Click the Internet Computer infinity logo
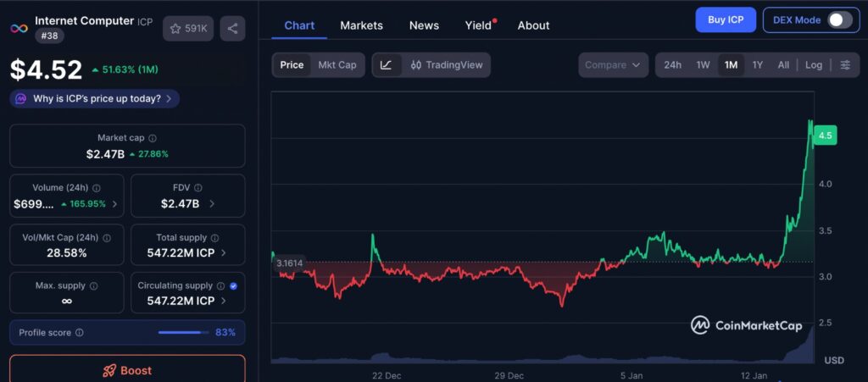Image resolution: width=868 pixels, height=382 pixels. pyautogui.click(x=19, y=28)
